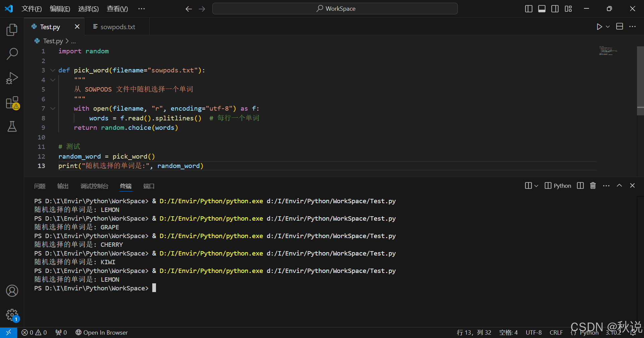Screen dimensions: 644x338
Task: Split the terminal in the panel
Action: click(580, 185)
